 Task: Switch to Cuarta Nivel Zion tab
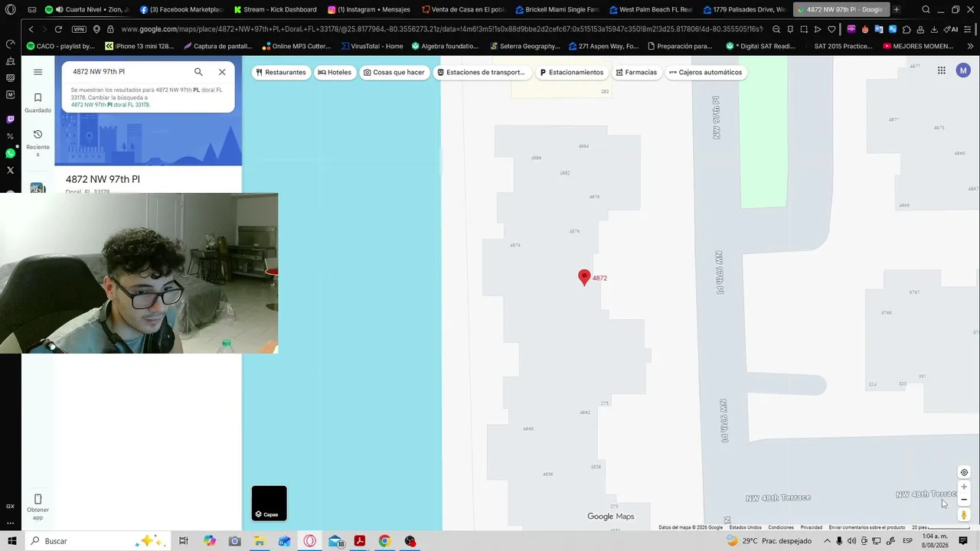coord(87,10)
